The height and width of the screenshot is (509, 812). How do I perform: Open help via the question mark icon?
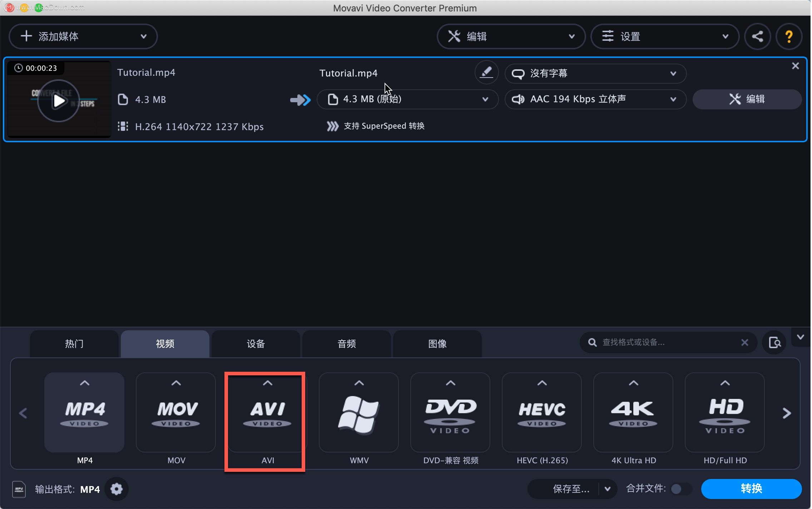(789, 36)
